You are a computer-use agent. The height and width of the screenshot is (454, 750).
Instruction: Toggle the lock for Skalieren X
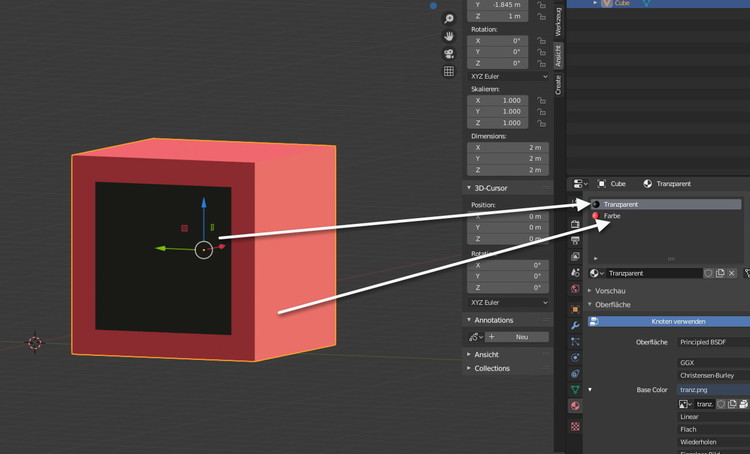click(x=541, y=100)
